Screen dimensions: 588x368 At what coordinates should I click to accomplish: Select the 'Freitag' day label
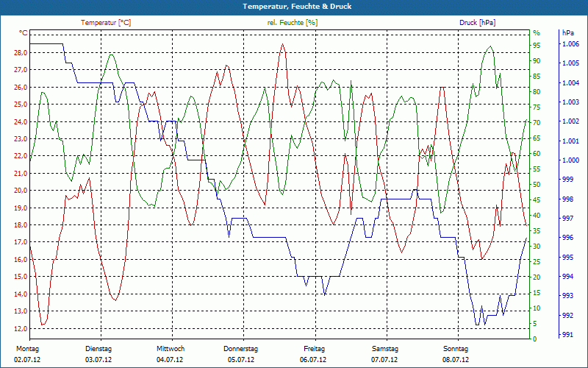point(315,349)
